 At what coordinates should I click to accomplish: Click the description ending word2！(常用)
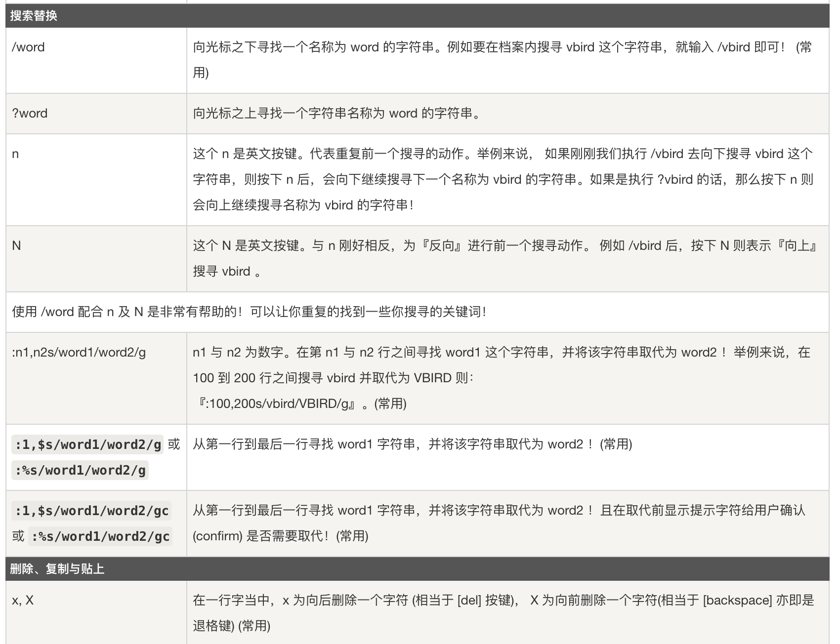(413, 444)
